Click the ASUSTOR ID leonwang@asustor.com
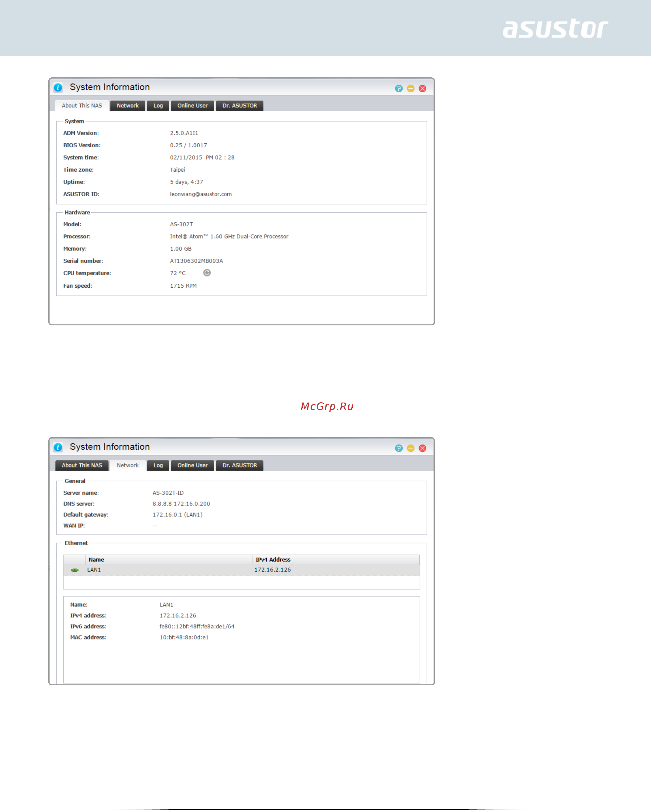Image resolution: width=651 pixels, height=812 pixels. coord(201,194)
